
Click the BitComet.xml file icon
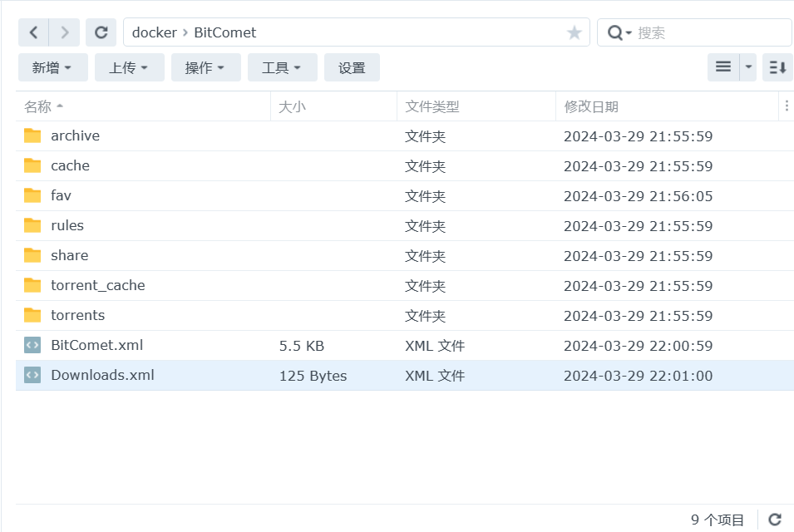click(32, 345)
